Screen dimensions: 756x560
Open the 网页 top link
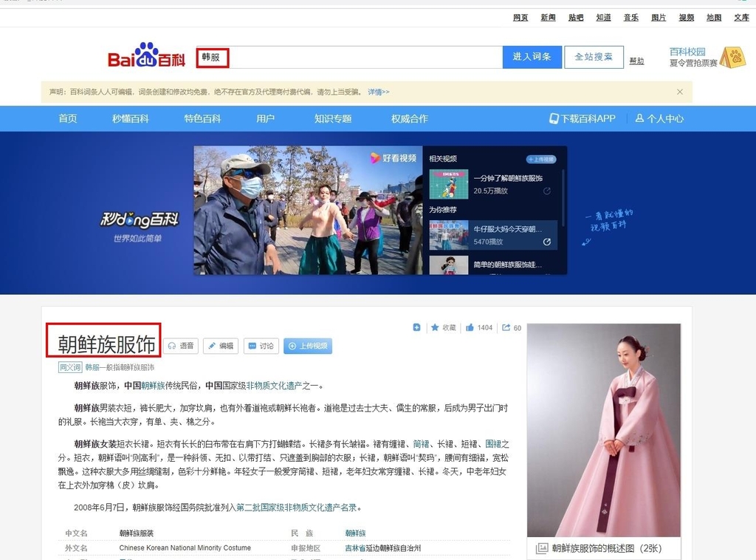click(x=520, y=18)
